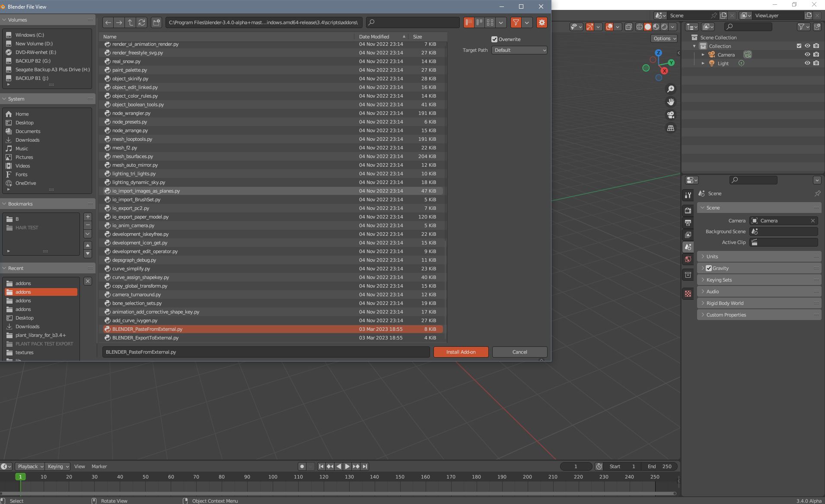Clear the recent folders list
The image size is (825, 504).
88,281
